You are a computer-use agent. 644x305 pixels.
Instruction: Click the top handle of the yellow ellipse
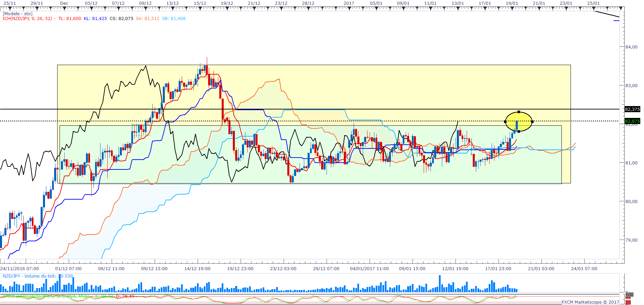(519, 112)
